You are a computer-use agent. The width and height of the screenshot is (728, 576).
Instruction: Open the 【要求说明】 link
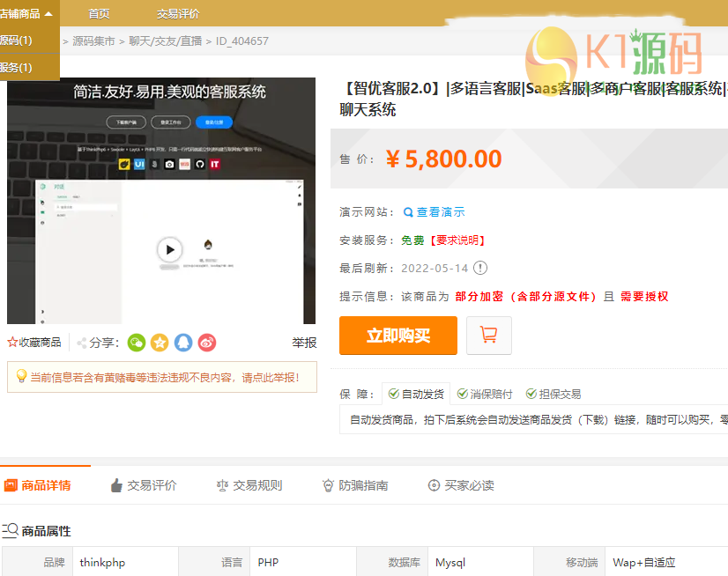(457, 240)
